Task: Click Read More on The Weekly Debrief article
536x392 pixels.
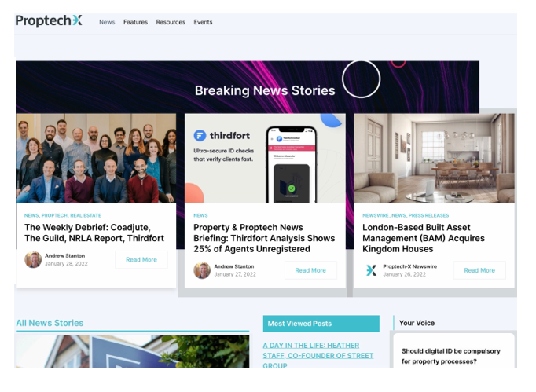Action: (x=141, y=260)
